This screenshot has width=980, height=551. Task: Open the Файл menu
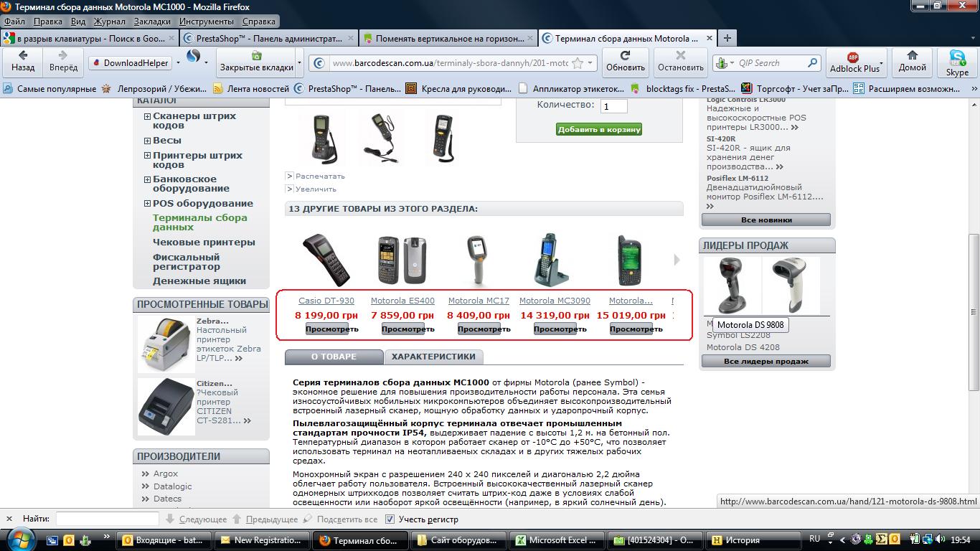point(14,22)
